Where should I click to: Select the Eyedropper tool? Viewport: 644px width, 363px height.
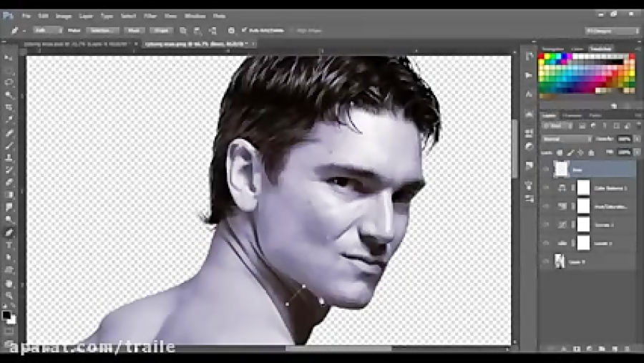point(9,120)
